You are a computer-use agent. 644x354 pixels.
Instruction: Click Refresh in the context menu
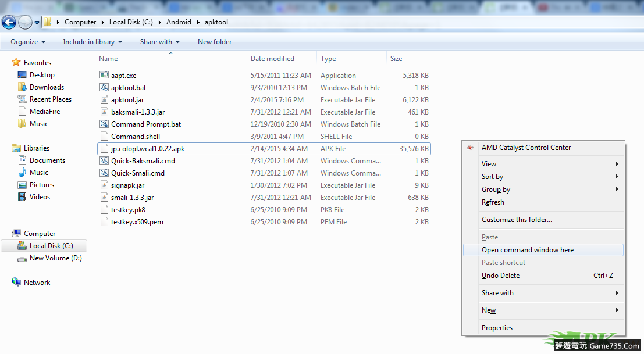(493, 202)
